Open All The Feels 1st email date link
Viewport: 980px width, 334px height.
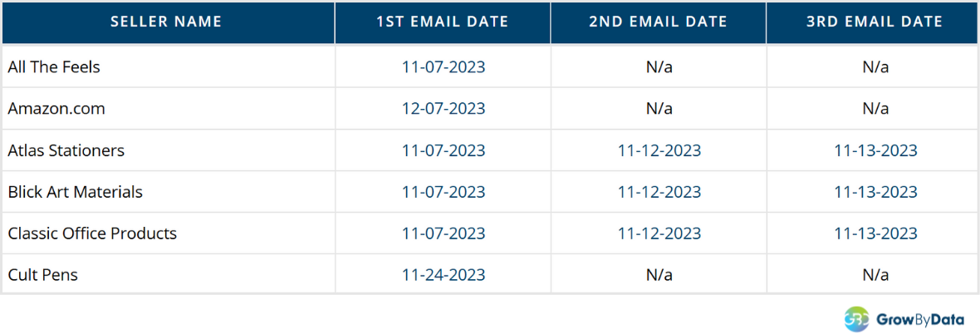pos(443,67)
